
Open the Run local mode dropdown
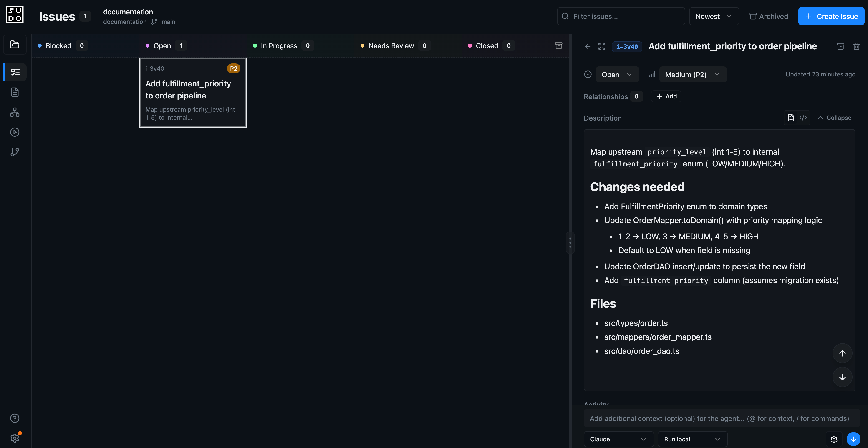692,439
